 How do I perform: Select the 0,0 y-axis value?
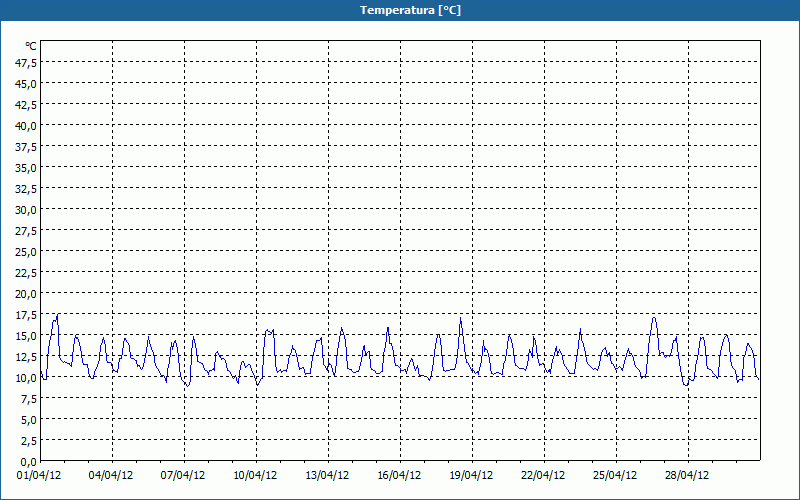click(29, 462)
